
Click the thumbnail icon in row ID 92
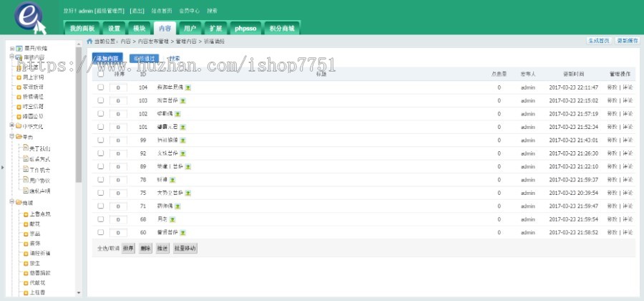pyautogui.click(x=182, y=153)
